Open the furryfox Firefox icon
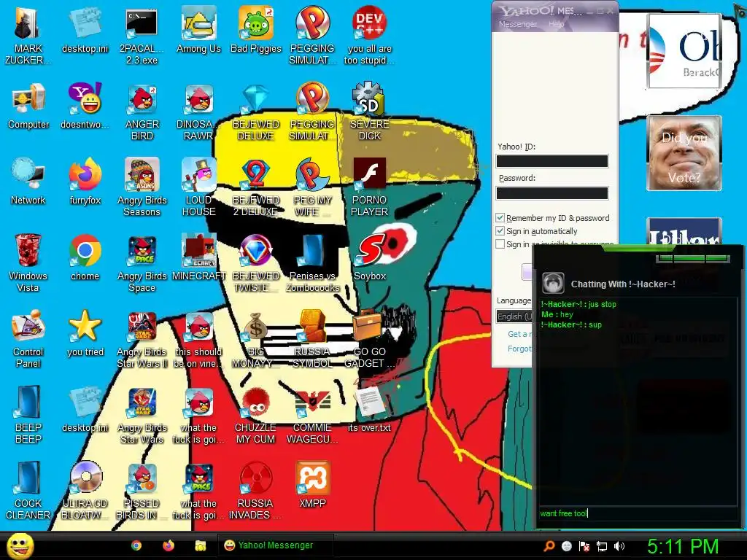Screen dimensions: 747x560 click(x=85, y=182)
